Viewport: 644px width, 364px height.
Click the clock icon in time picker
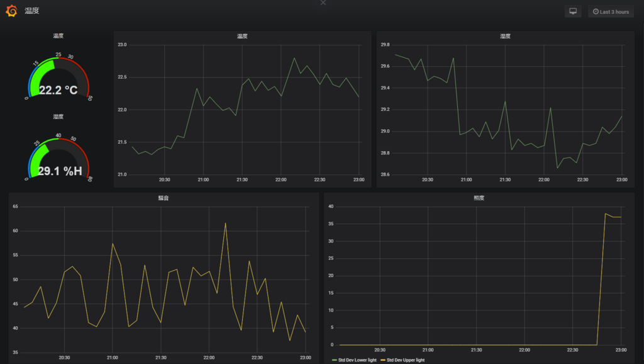596,11
